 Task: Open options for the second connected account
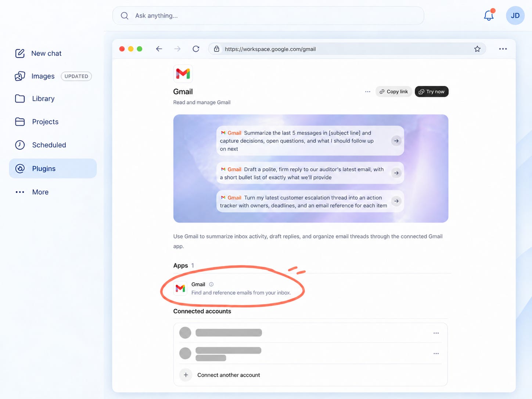[x=436, y=353]
